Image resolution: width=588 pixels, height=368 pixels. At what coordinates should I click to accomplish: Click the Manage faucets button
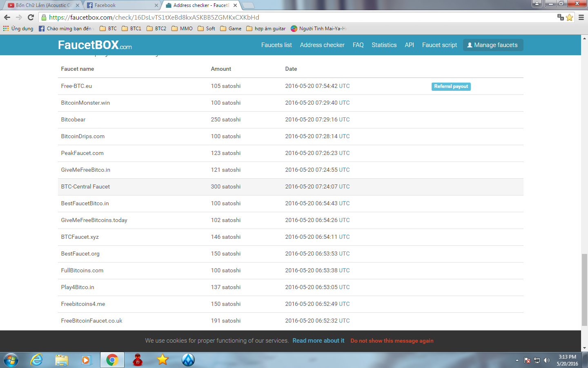(x=493, y=45)
